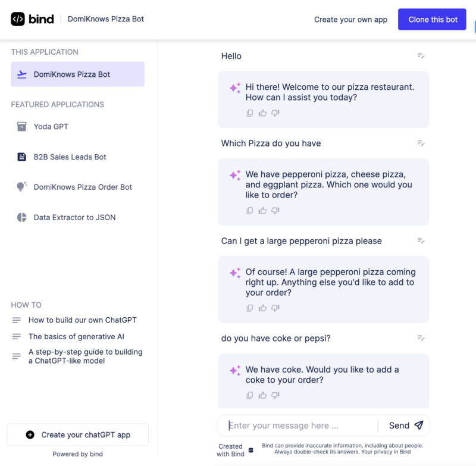
Task: Edit the 'do you have coke or pepsi?' message
Action: click(421, 337)
